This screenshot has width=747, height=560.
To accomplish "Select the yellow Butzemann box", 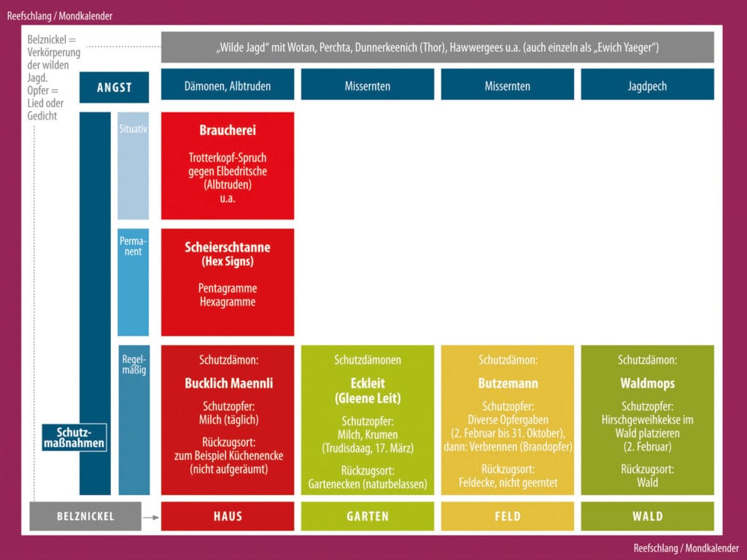I will coord(507,420).
